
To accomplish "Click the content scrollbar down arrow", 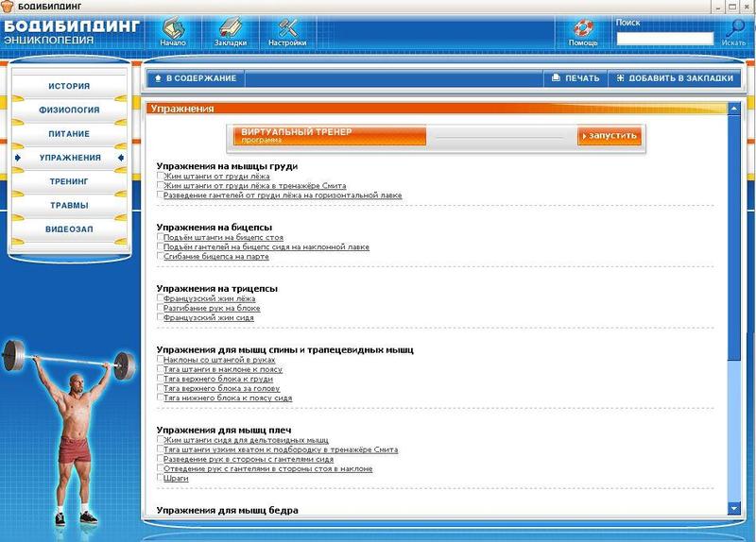I will click(x=734, y=508).
